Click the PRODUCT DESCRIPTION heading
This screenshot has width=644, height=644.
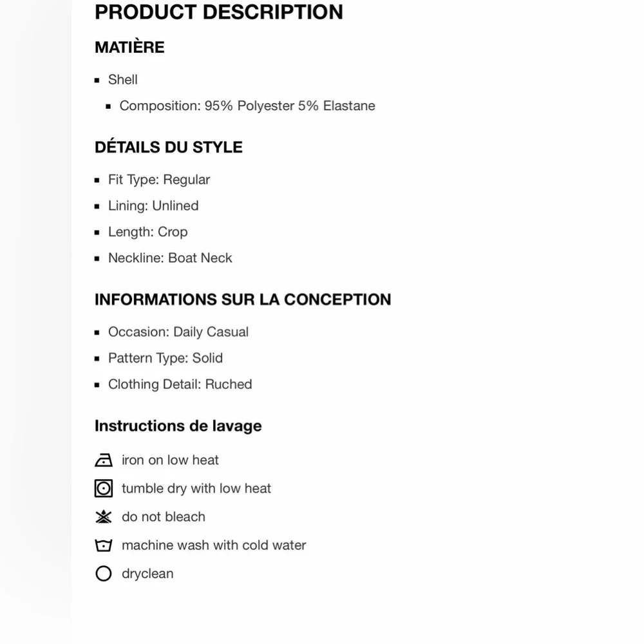pos(218,12)
